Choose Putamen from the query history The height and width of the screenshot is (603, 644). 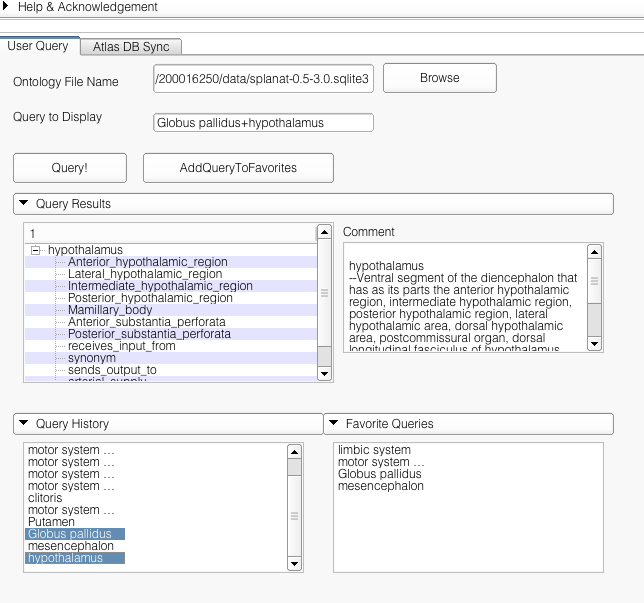point(50,522)
